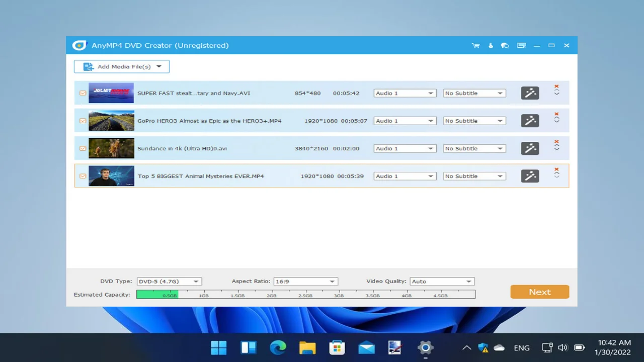Open File Explorer from taskbar
The image size is (644, 362).
coord(307,347)
